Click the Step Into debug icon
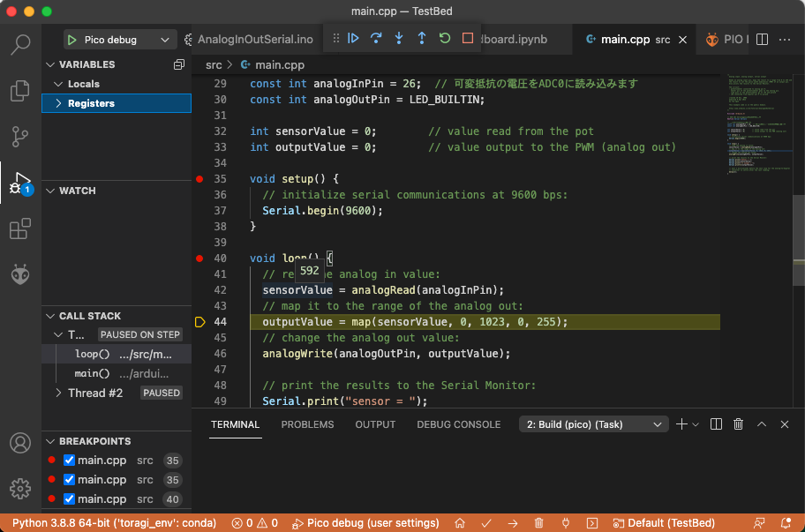 [399, 39]
